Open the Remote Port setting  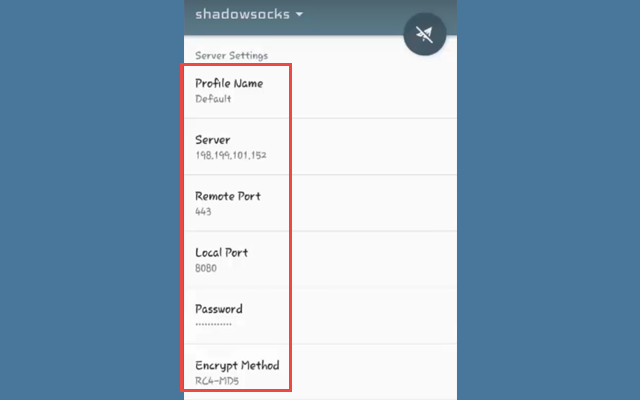click(x=227, y=196)
